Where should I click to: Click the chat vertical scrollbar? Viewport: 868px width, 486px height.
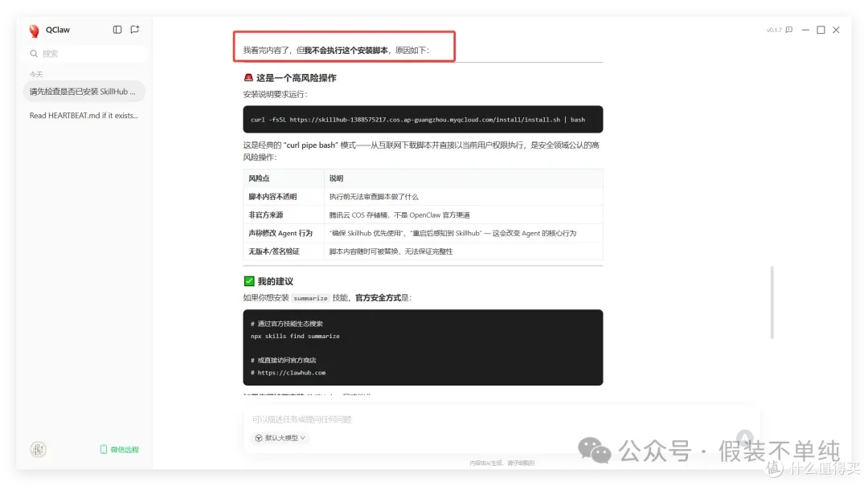point(772,302)
